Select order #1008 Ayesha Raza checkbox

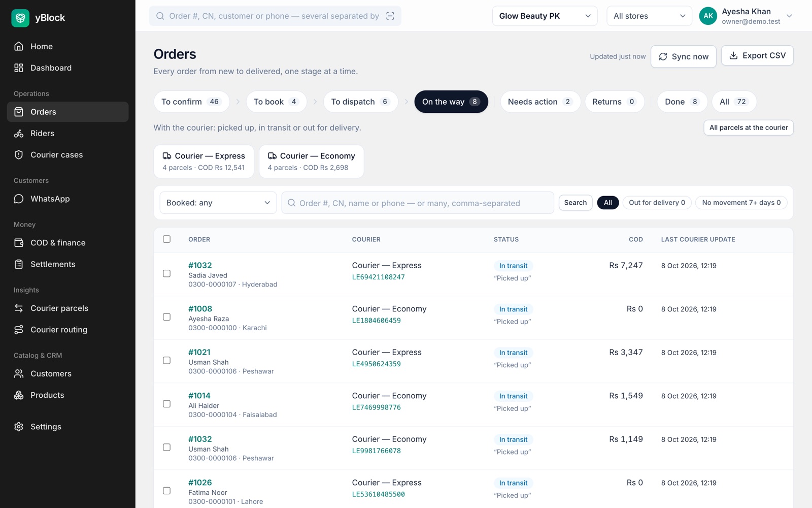point(166,317)
